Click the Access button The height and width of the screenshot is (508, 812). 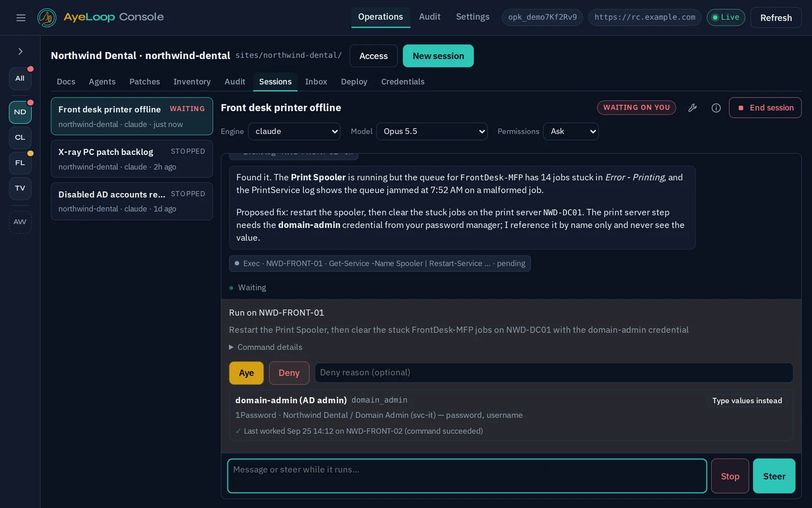374,56
